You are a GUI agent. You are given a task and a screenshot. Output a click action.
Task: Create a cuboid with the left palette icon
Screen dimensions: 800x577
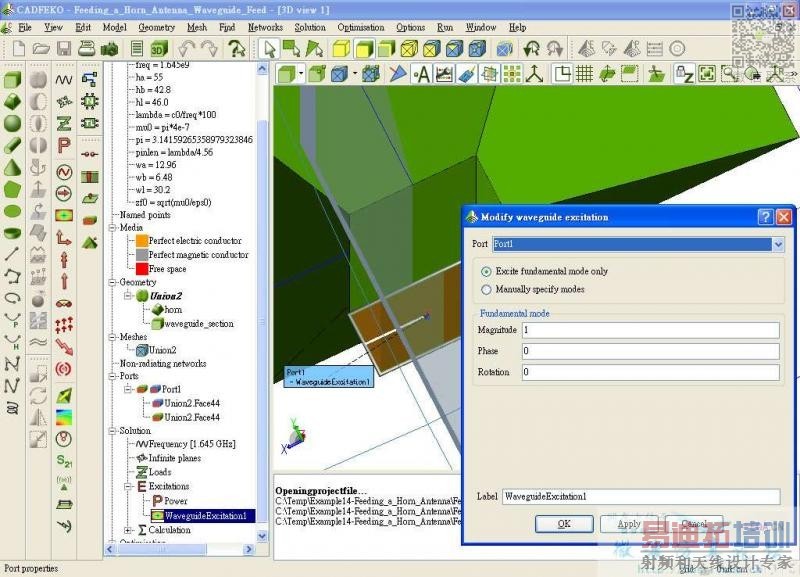pos(13,80)
